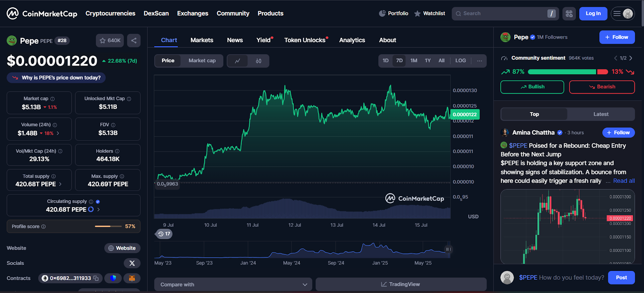644x293 pixels.
Task: Switch to candlestick chart icon
Action: 258,61
